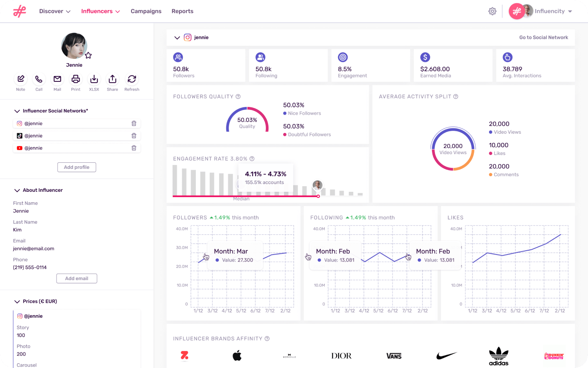Collapse the About Influencer section
Viewport: 588px width, 368px height.
pos(17,190)
